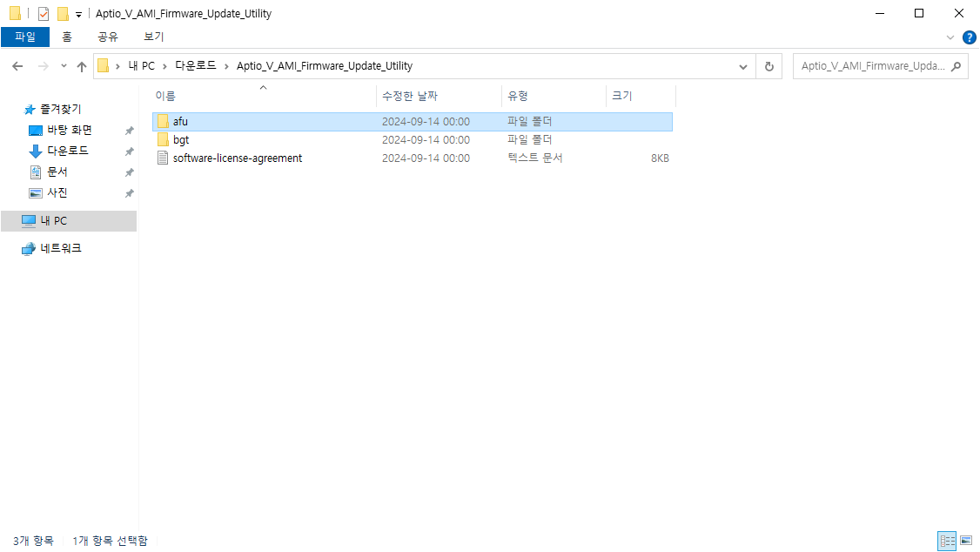Screen dimensions: 980x552
Task: Open recent locations dropdown next to navigation arrows
Action: 63,65
